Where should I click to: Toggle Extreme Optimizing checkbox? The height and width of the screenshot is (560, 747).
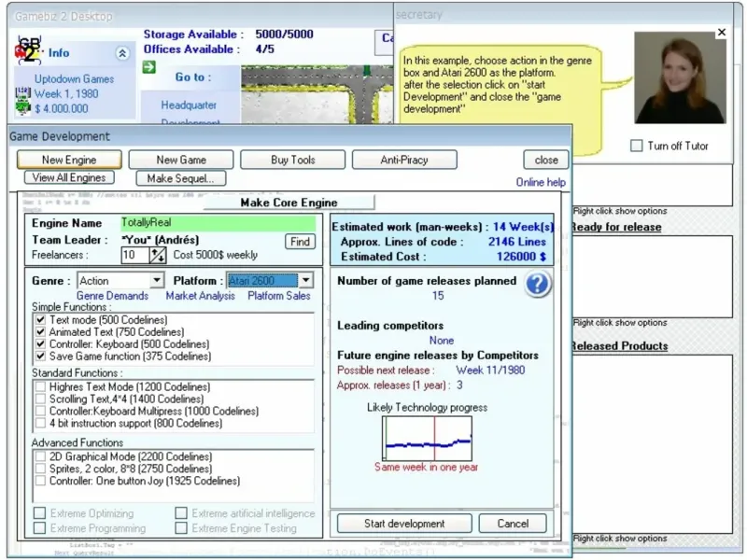(40, 513)
